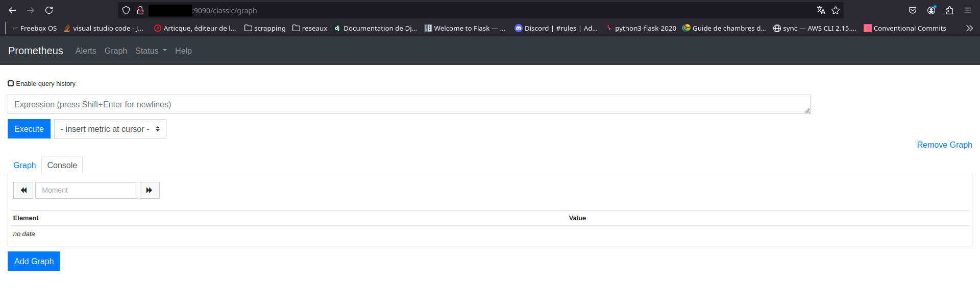Bookmark this page with the star icon

point(836,10)
